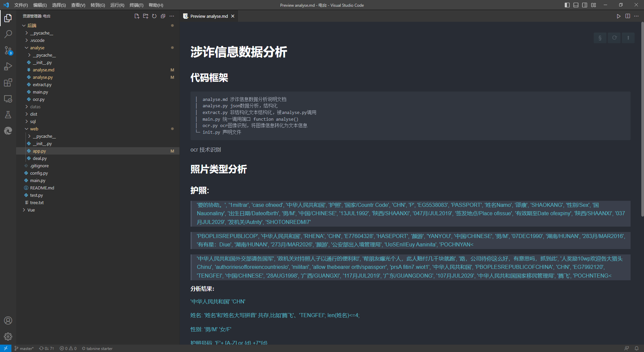This screenshot has height=352, width=644.
Task: Click the section sign preview button
Action: (x=600, y=38)
